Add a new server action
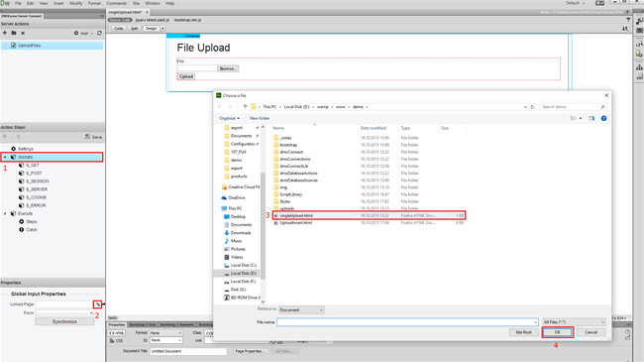Screen dimensions: 644x362 pyautogui.click(x=5, y=33)
